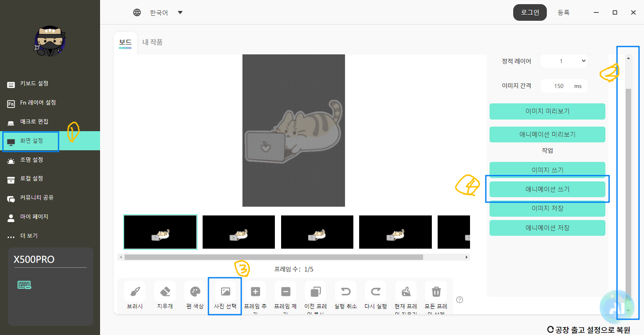Click the globe language icon
Image resolution: width=644 pixels, height=335 pixels.
pyautogui.click(x=137, y=12)
